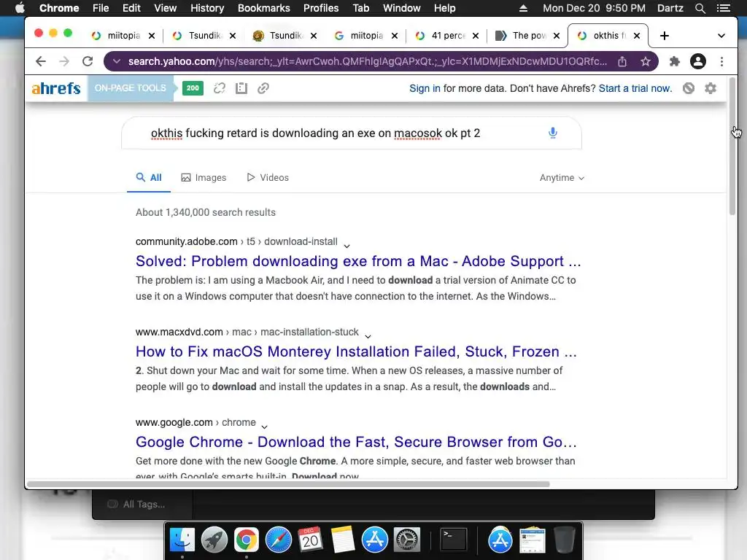Screen dimensions: 747x560
Task: Open Chrome's three-dot menu
Action: [721, 61]
